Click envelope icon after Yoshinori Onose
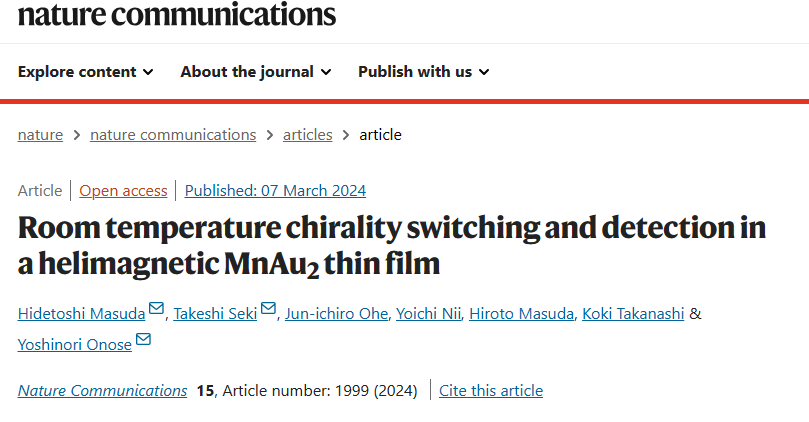This screenshot has height=422, width=809. click(x=143, y=339)
